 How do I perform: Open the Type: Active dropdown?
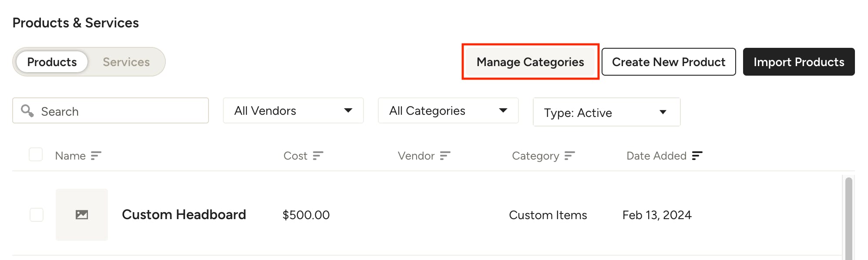click(607, 112)
